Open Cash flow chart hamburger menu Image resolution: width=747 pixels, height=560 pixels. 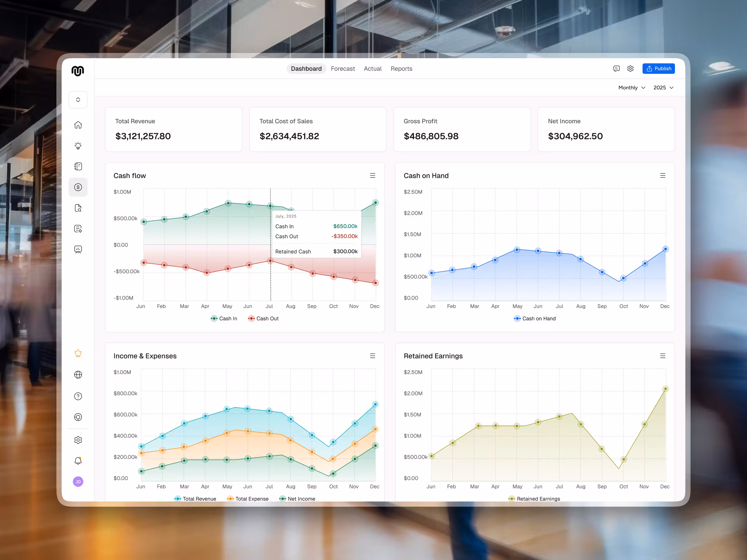pyautogui.click(x=373, y=175)
